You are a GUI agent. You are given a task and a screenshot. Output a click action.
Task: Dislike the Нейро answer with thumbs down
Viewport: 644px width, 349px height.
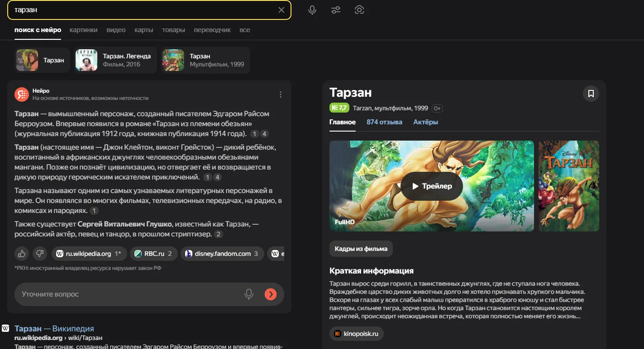[x=40, y=254]
